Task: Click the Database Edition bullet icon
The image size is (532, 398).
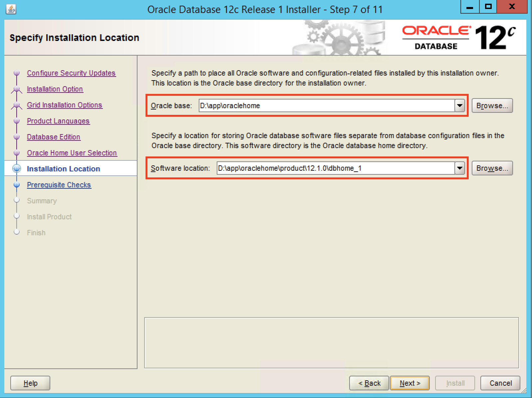Action: [x=17, y=137]
